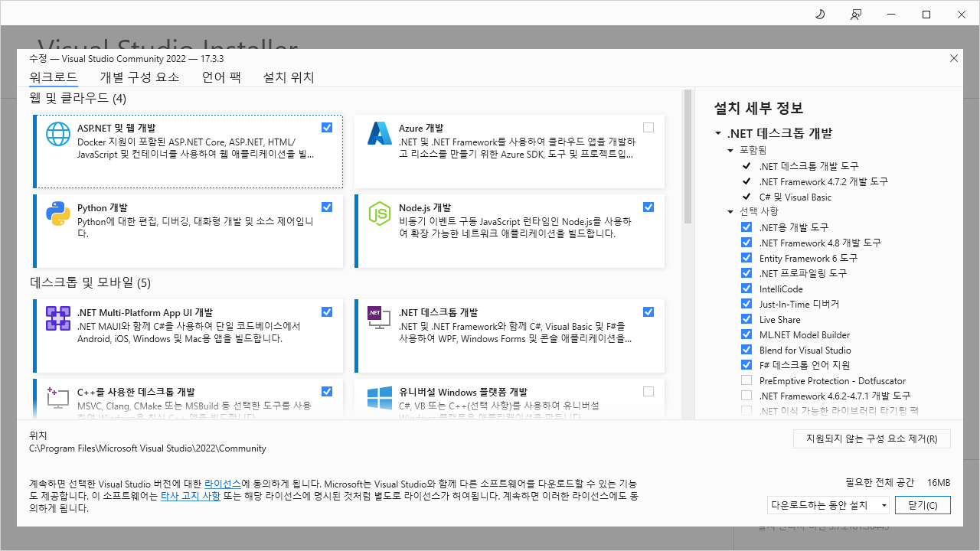Click the Node.js hexagon icon
Image resolution: width=980 pixels, height=551 pixels.
click(380, 214)
